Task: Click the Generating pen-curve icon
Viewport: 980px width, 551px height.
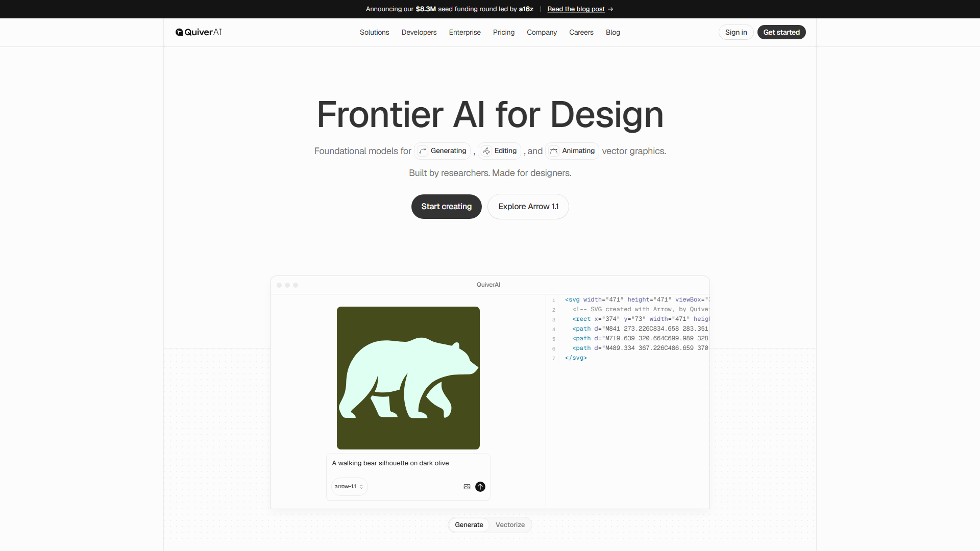Action: coord(423,151)
